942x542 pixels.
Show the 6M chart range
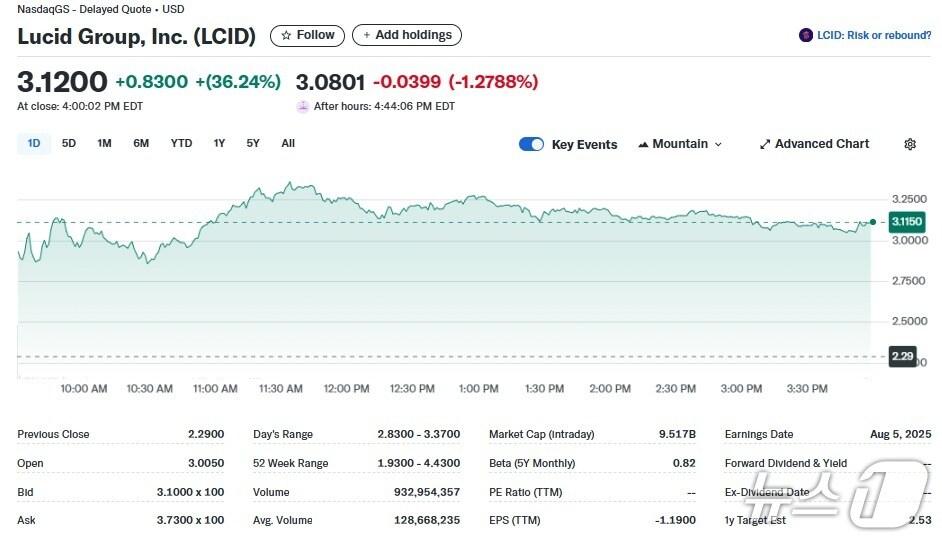point(141,143)
